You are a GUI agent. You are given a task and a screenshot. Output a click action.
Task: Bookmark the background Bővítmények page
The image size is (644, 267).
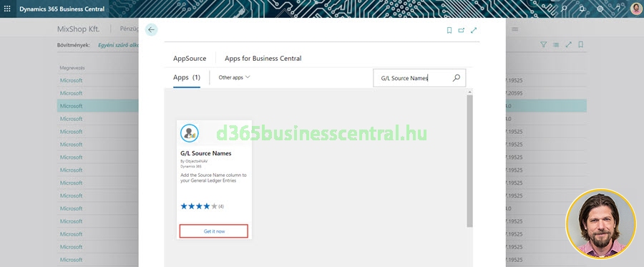(581, 44)
